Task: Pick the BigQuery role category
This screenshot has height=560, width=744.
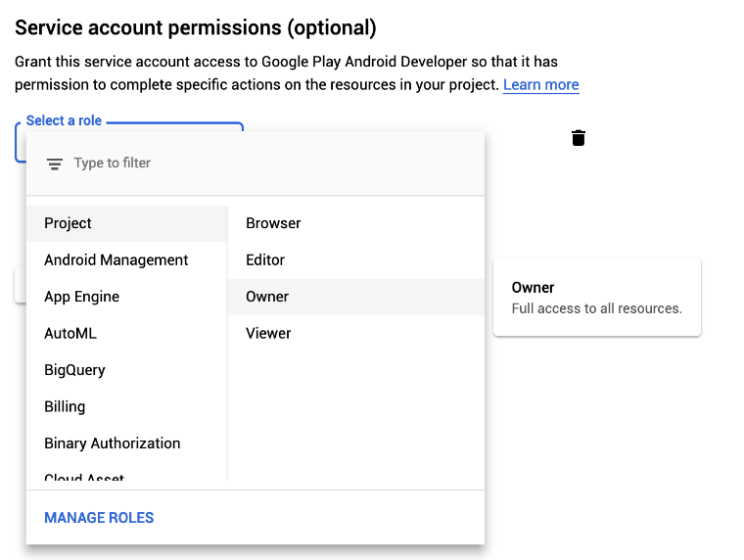Action: tap(126, 370)
